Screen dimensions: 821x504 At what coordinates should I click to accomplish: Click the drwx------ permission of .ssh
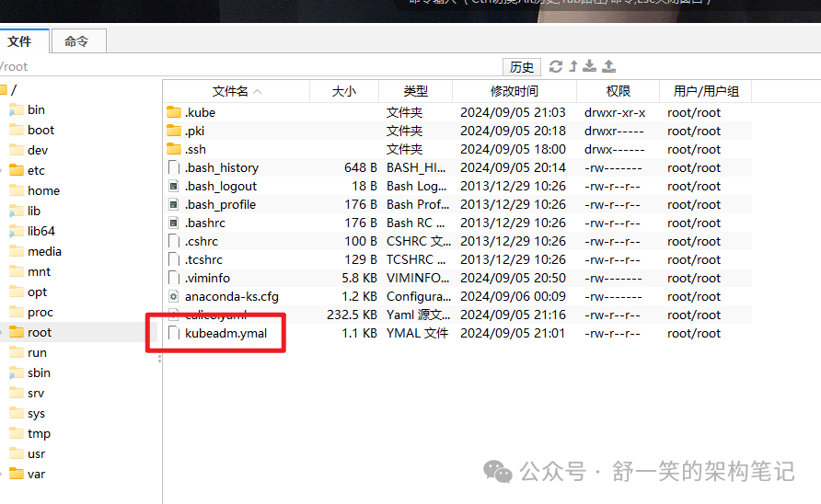point(614,149)
